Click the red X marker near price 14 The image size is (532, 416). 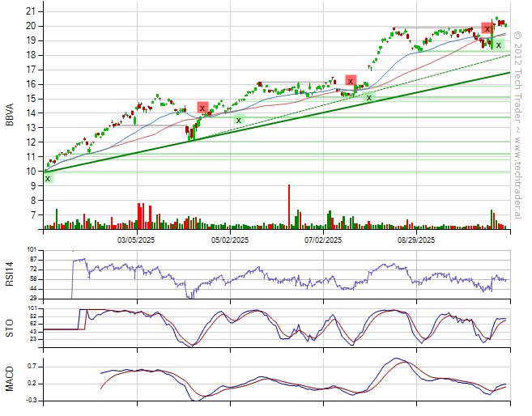coord(202,108)
